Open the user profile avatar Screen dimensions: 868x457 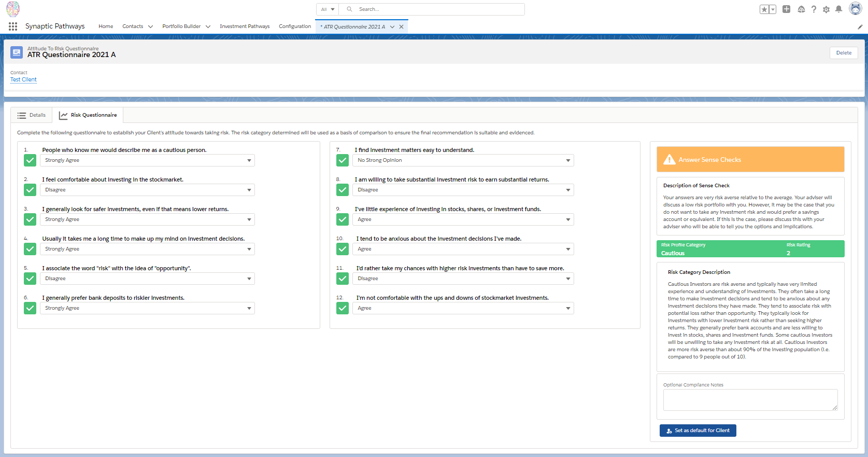855,9
